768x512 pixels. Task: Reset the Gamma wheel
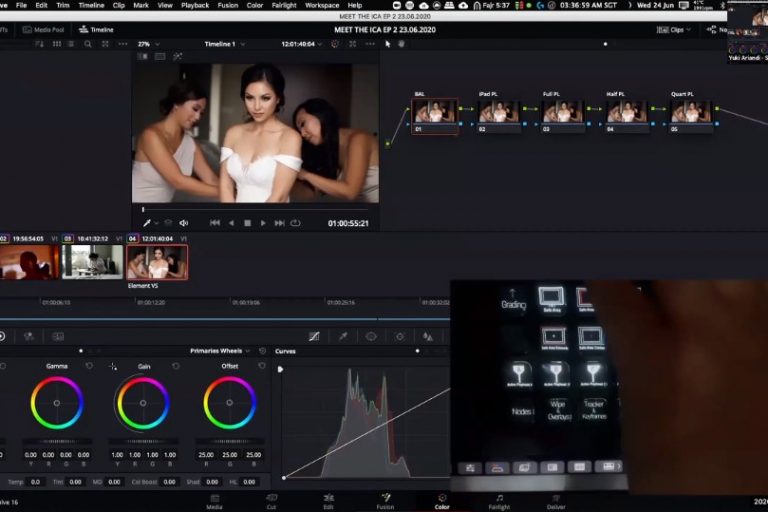(89, 366)
